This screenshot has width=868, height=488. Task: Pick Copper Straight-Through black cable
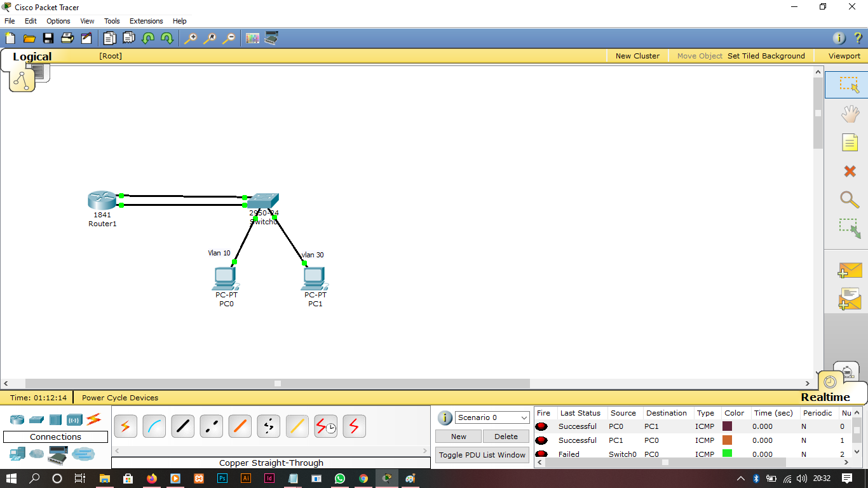(x=182, y=426)
